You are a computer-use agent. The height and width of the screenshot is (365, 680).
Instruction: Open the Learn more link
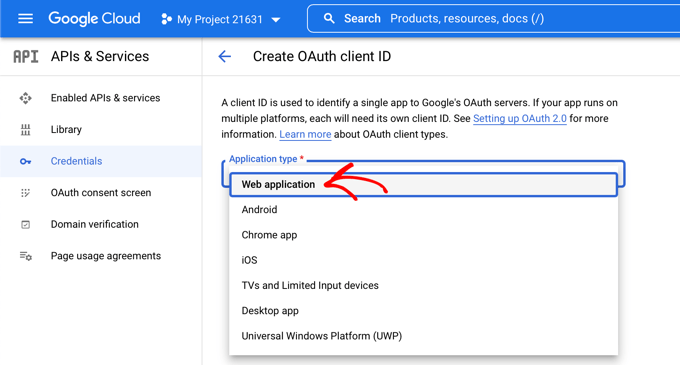(305, 134)
